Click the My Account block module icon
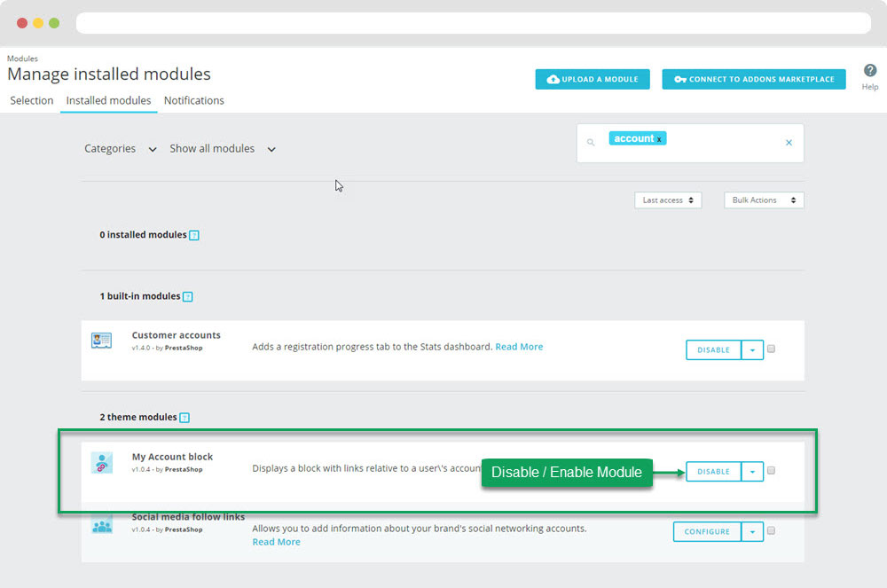The width and height of the screenshot is (887, 588). 101,462
